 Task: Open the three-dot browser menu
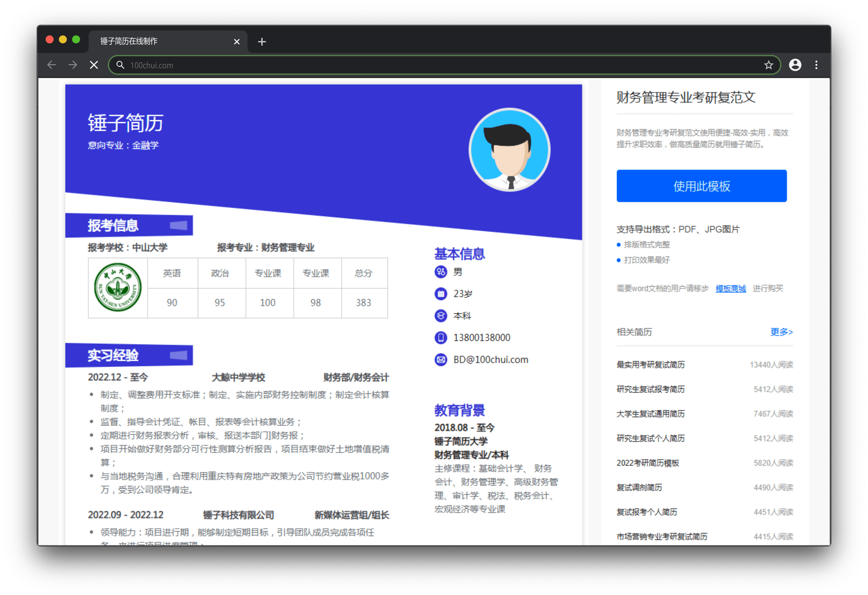[816, 65]
